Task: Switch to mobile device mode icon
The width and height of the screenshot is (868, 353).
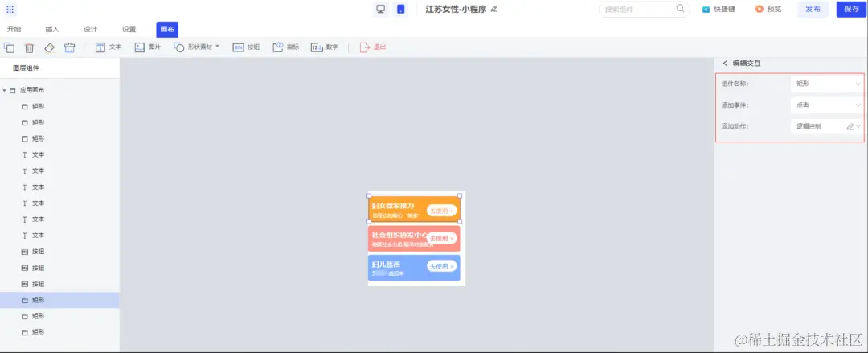Action: coord(400,10)
